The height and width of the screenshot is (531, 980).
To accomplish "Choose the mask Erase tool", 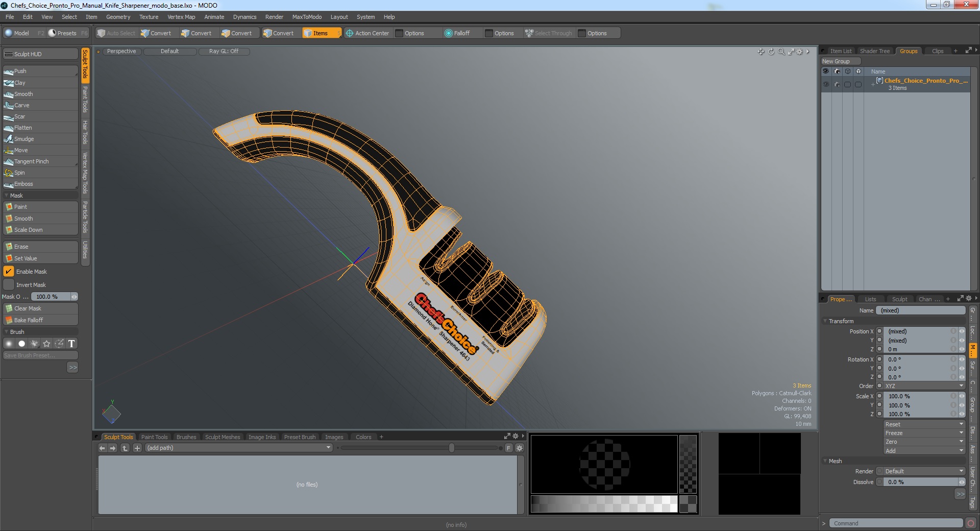I will [40, 247].
